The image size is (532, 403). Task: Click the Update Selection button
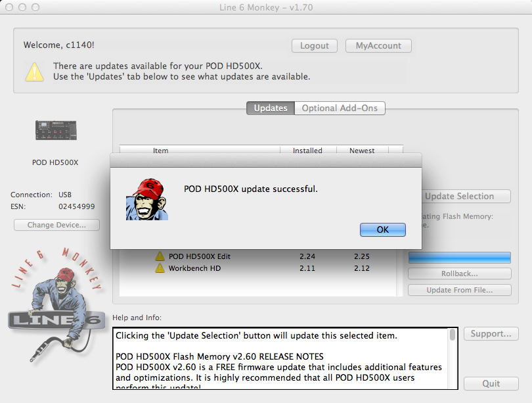466,196
